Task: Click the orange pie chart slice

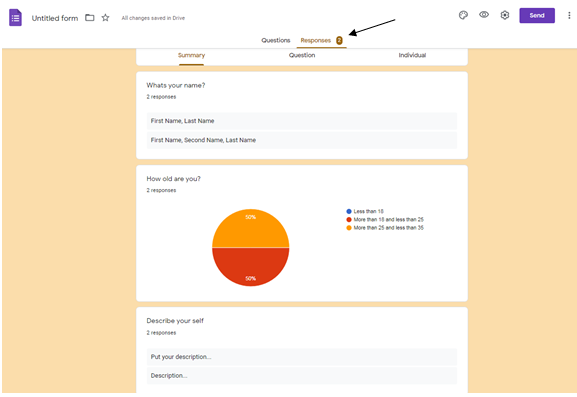Action: click(x=251, y=228)
